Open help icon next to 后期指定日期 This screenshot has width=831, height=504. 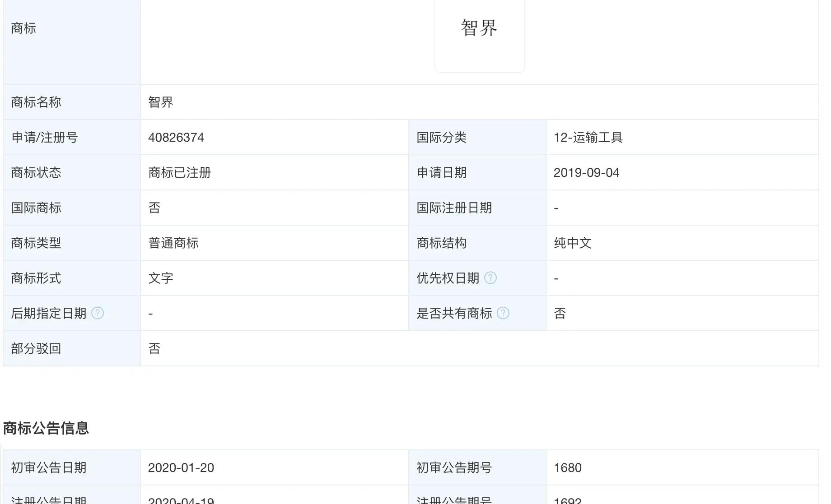pyautogui.click(x=98, y=313)
